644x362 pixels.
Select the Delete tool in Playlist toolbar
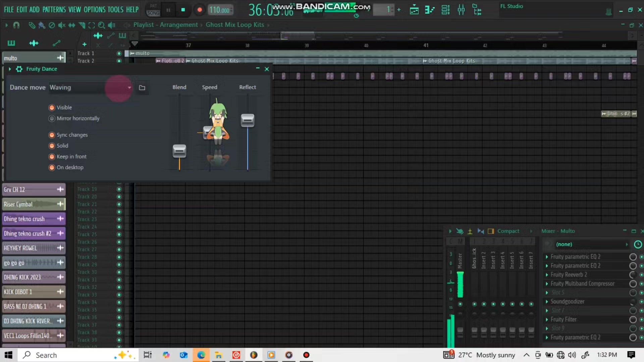52,25
